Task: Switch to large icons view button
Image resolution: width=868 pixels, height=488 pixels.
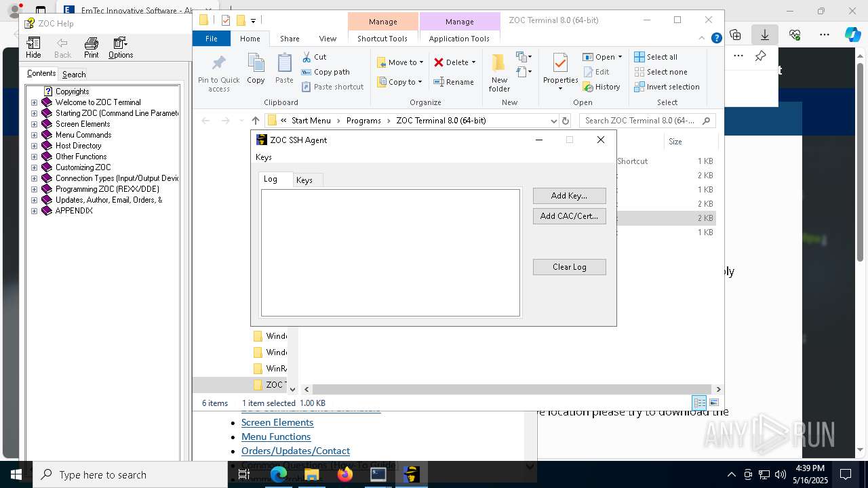Action: (713, 403)
